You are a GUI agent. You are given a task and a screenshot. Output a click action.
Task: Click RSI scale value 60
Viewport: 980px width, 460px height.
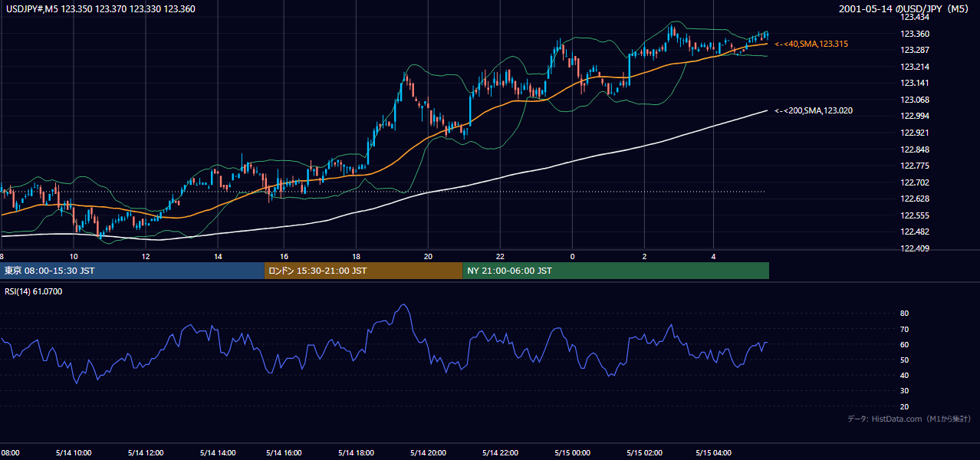[x=904, y=344]
